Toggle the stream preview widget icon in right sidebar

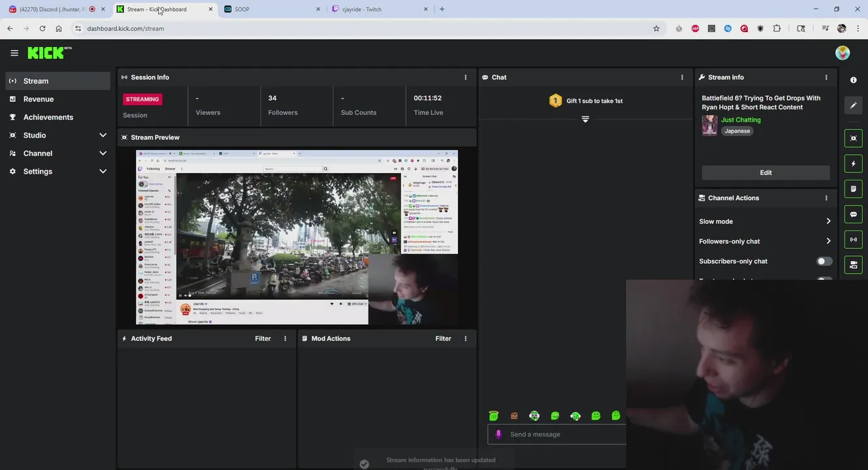(853, 138)
